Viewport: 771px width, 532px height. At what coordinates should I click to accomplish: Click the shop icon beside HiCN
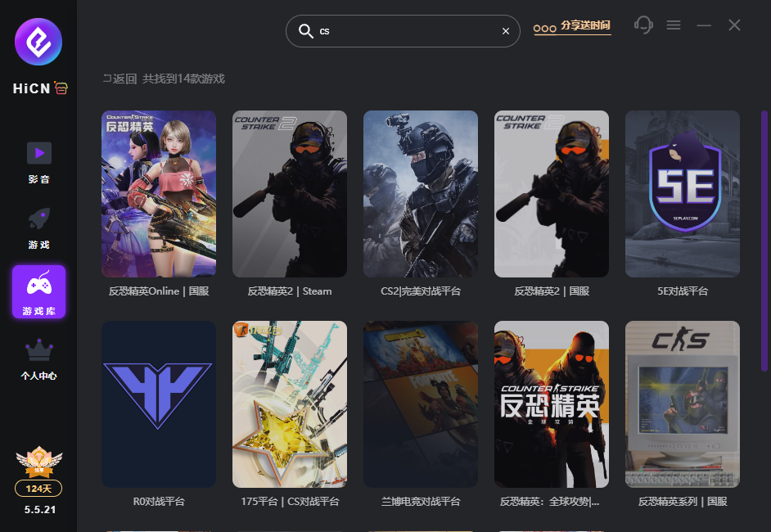click(x=61, y=88)
